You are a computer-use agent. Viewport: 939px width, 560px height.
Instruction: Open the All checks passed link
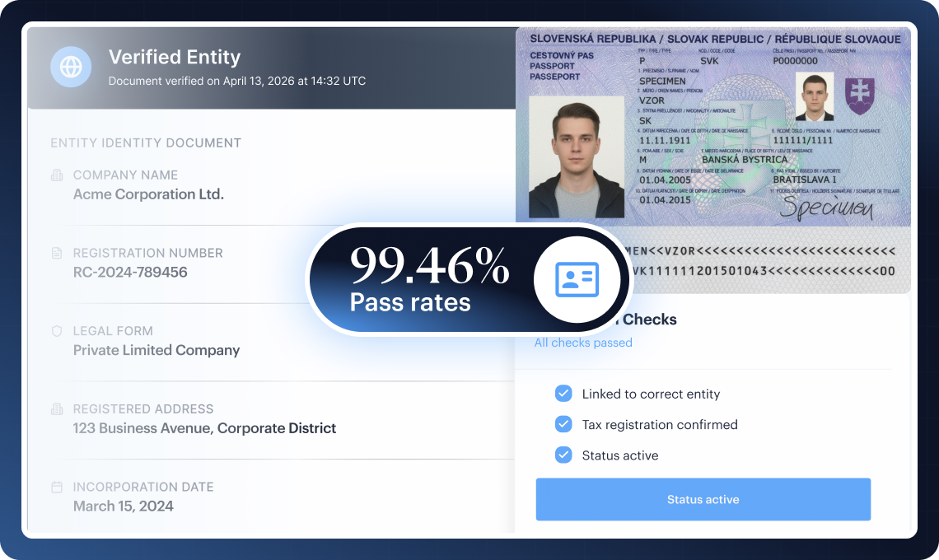coord(583,343)
